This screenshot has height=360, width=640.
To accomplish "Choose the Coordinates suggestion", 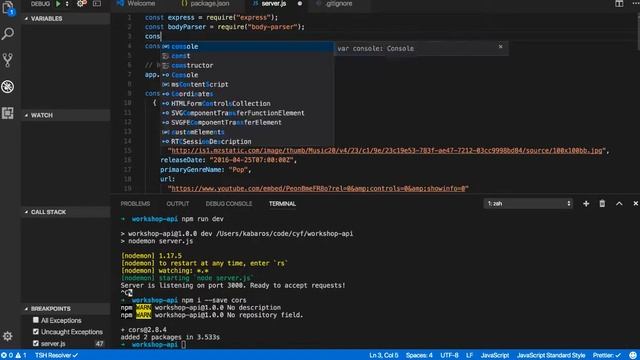I will point(247,94).
